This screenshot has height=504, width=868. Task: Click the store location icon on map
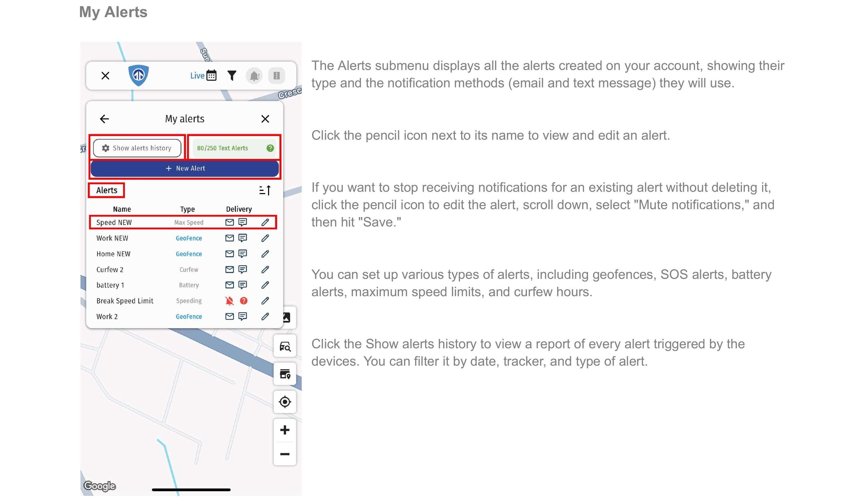285,374
